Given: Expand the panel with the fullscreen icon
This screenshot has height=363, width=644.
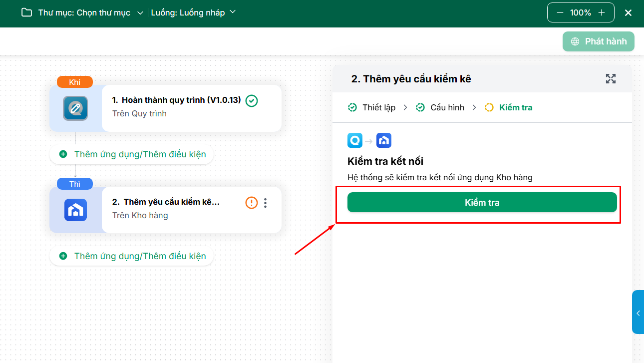Looking at the screenshot, I should coord(611,79).
